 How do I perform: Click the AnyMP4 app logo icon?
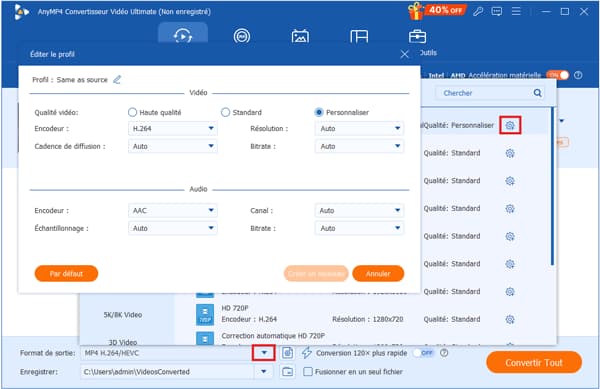coord(21,12)
